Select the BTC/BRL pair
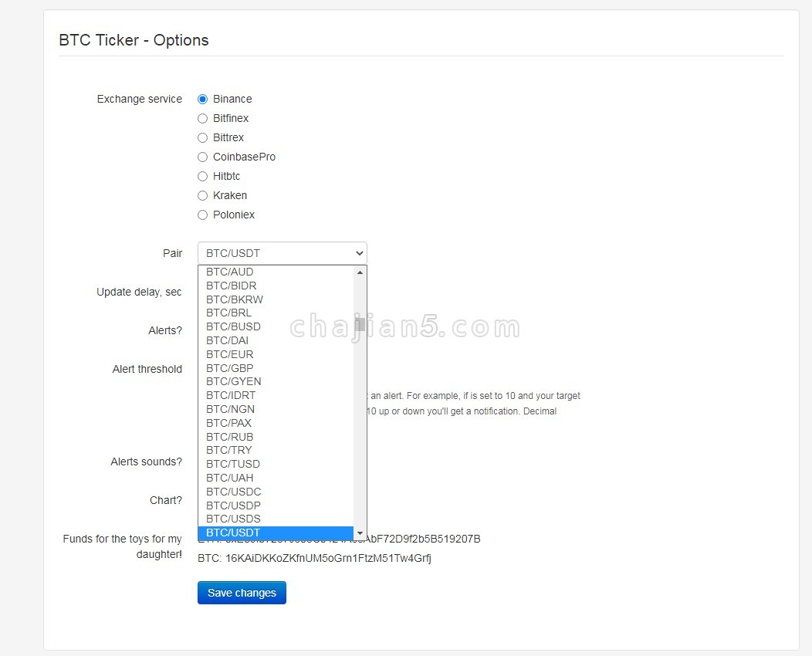812x656 pixels. point(276,313)
